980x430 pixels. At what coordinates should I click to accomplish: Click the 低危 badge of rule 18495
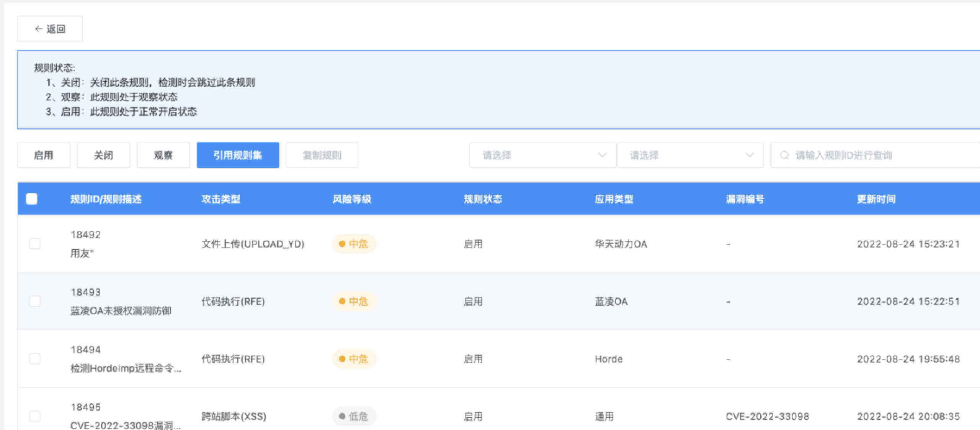pyautogui.click(x=354, y=416)
